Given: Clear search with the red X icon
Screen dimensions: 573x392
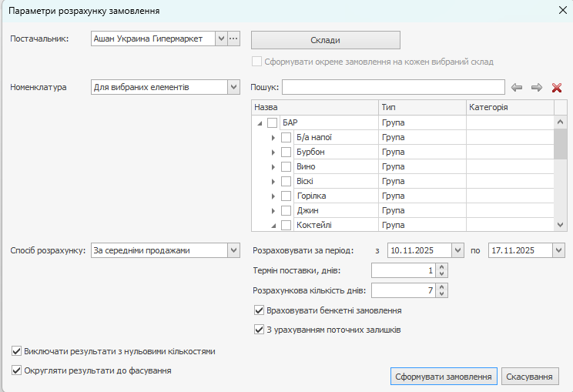Looking at the screenshot, I should [x=557, y=88].
